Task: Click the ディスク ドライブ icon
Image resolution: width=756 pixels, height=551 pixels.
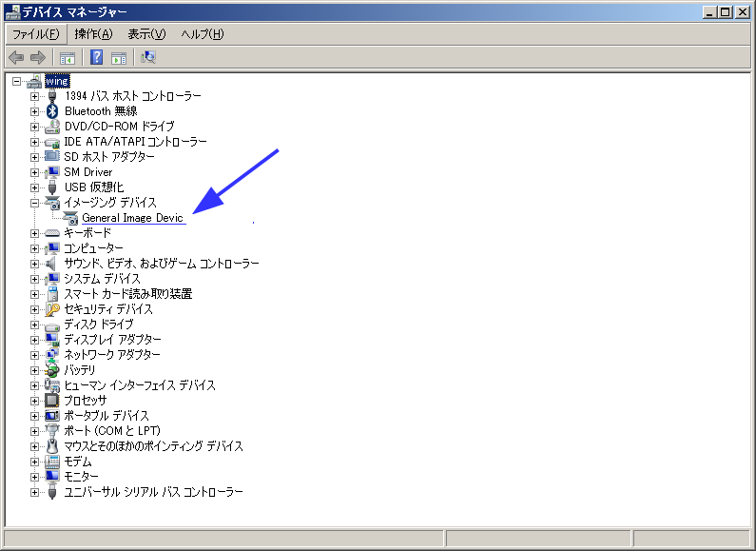Action: [x=52, y=326]
